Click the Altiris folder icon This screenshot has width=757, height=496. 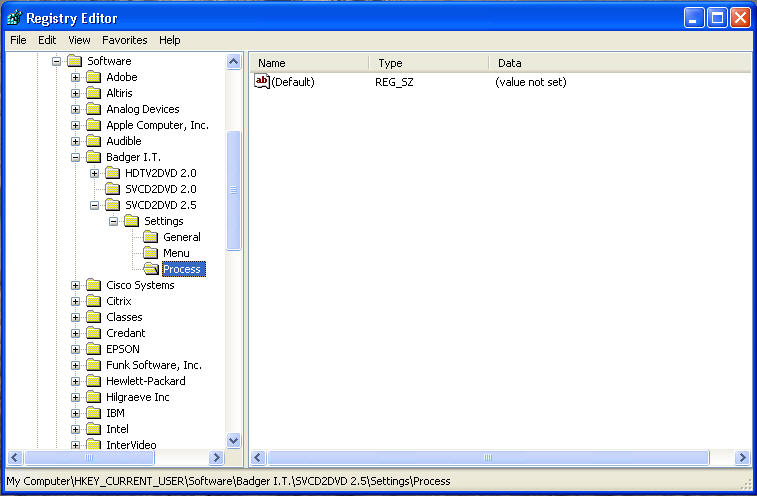coord(93,93)
